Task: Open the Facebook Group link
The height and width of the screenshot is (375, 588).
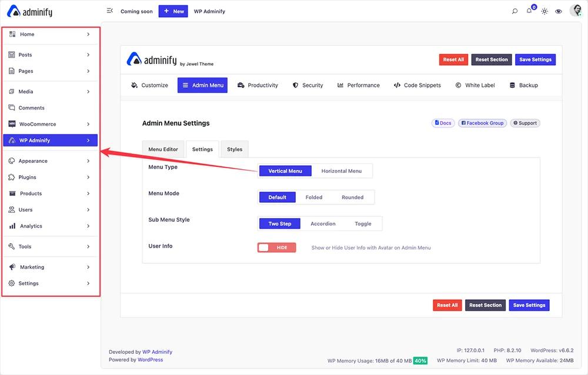Action: pos(482,123)
